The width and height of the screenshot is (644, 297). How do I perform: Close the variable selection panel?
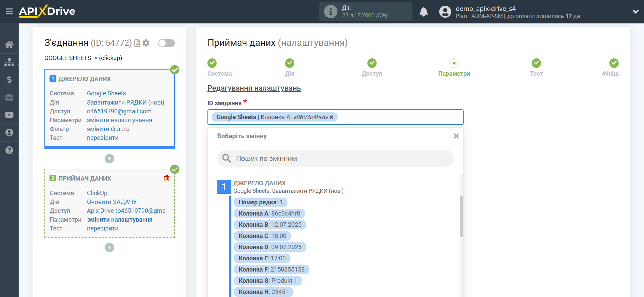tap(456, 136)
